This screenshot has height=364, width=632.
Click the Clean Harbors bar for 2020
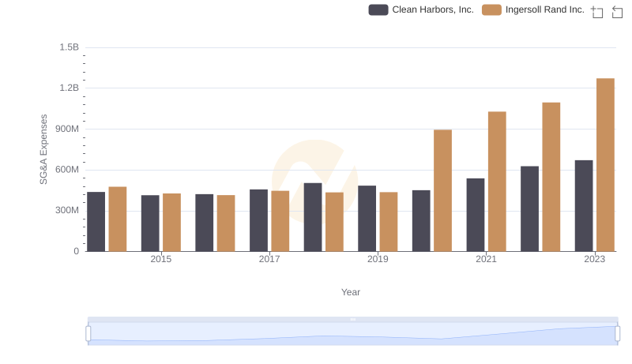tap(421, 221)
